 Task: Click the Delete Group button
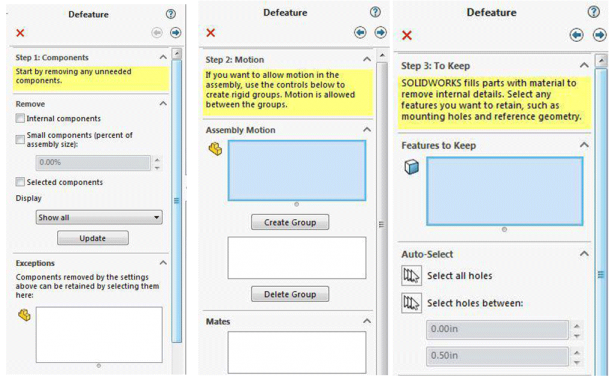pyautogui.click(x=290, y=294)
